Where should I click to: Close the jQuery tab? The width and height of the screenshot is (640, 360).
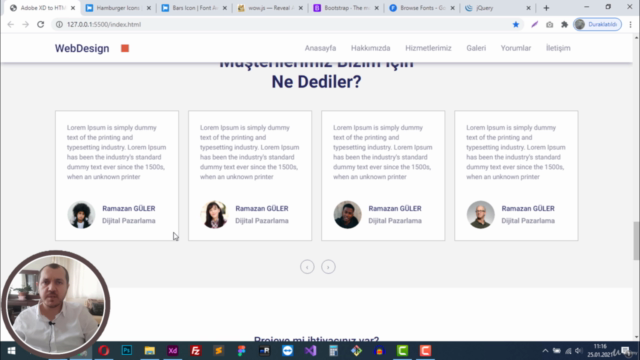point(528,8)
